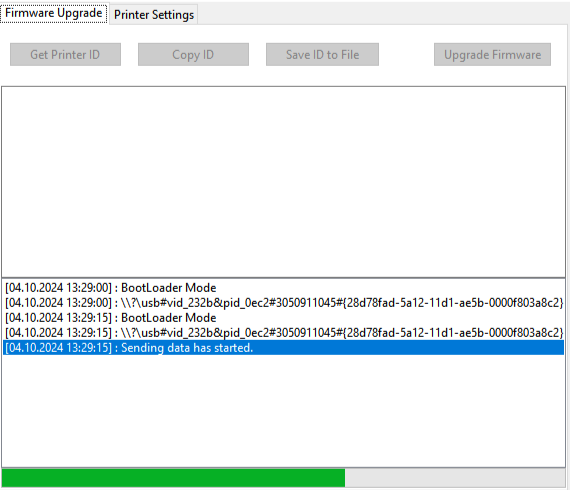Select the Firmware Upgrade tab
Image resolution: width=570 pixels, height=490 pixels.
pos(54,13)
